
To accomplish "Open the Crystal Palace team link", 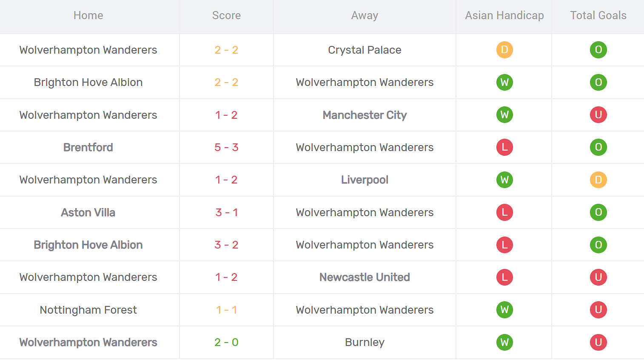I will tap(365, 50).
